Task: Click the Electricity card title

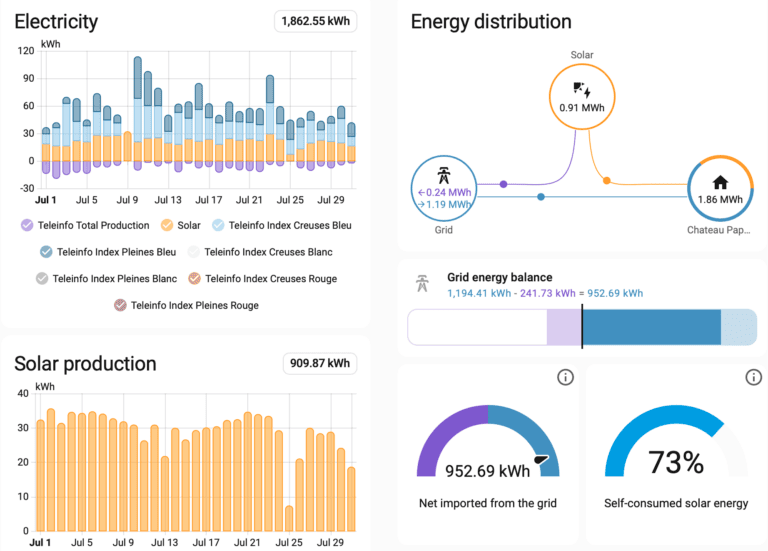Action: point(56,22)
